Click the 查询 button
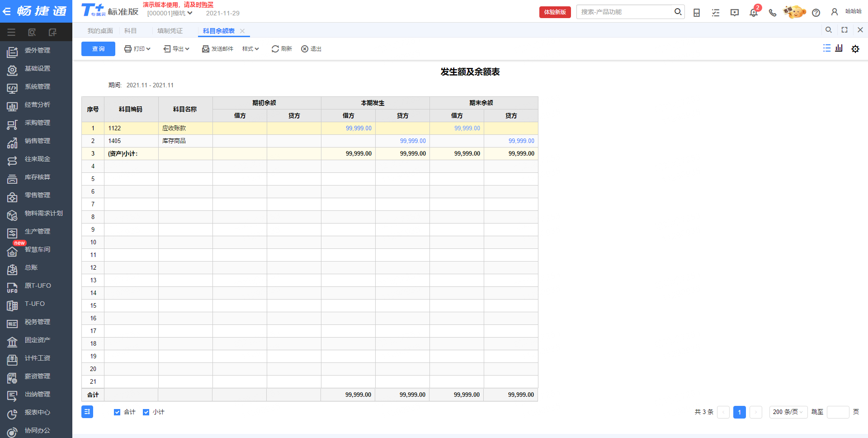This screenshot has width=868, height=438. [x=98, y=49]
